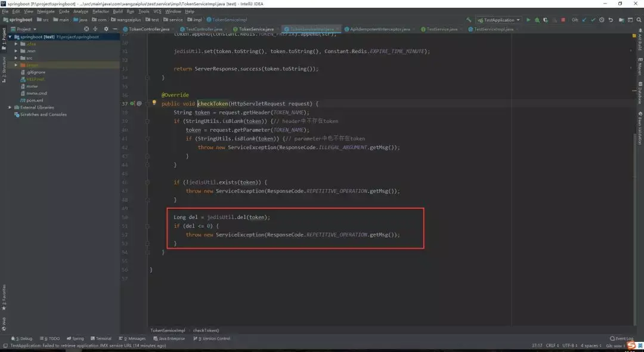
Task: Expand the src folder in the project tree
Action: tap(16, 58)
